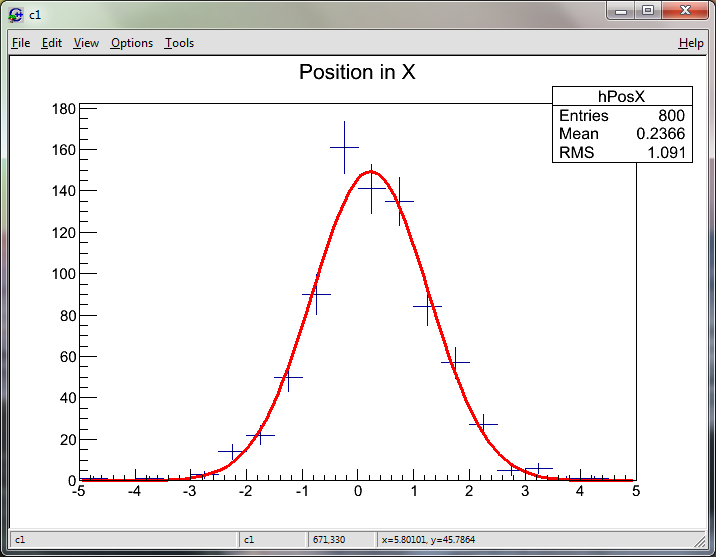Screen dimensions: 716x557
Task: Open the File menu
Action: (x=20, y=43)
